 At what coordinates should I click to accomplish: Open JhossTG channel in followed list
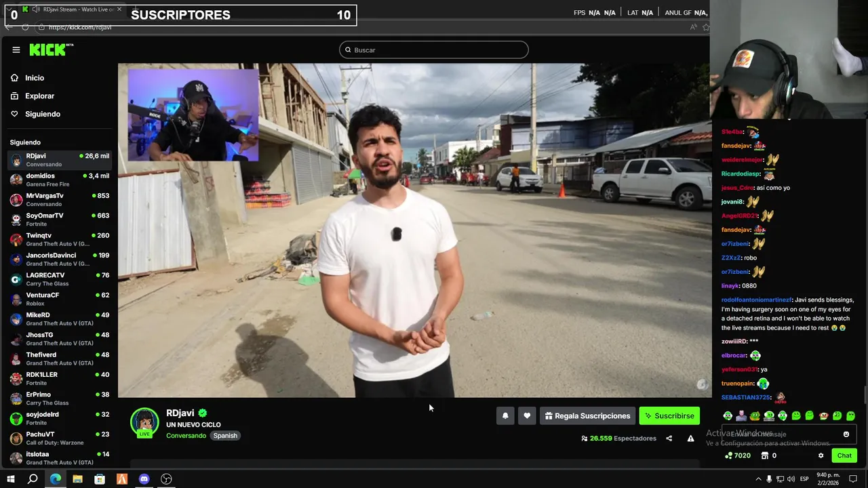60,339
